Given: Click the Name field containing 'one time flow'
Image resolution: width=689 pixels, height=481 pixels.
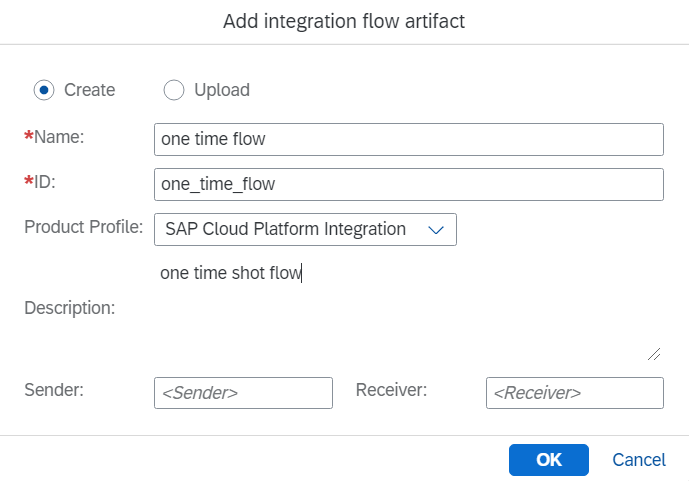Looking at the screenshot, I should [x=409, y=140].
